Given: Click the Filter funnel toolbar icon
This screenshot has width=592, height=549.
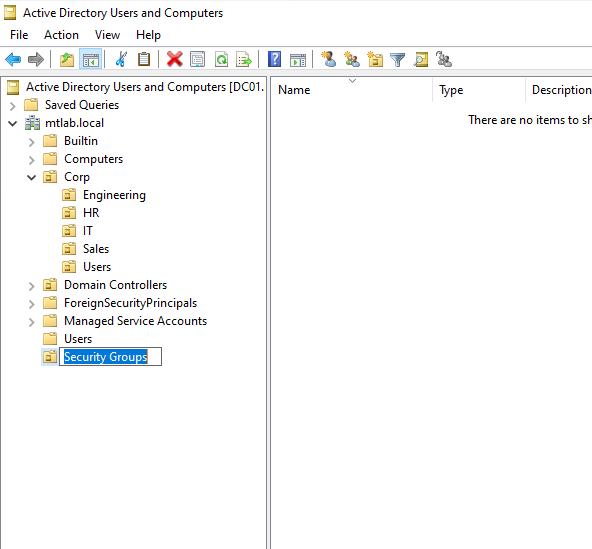Looking at the screenshot, I should point(398,60).
